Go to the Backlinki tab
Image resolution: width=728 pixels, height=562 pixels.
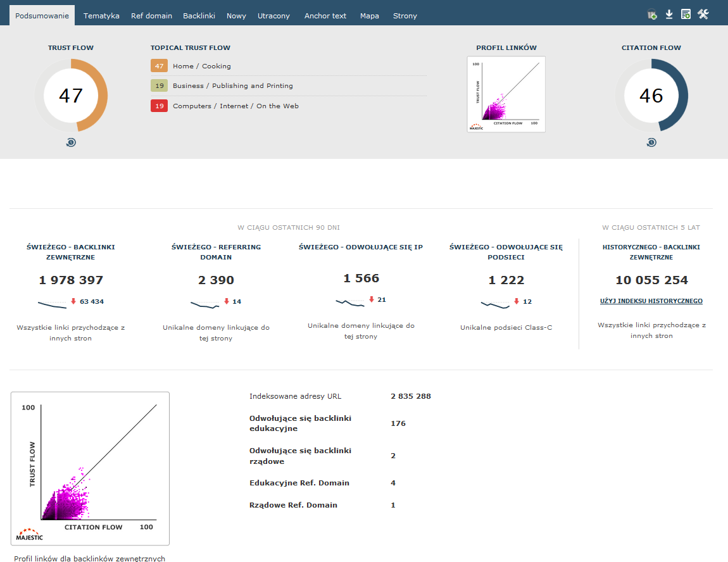point(199,16)
